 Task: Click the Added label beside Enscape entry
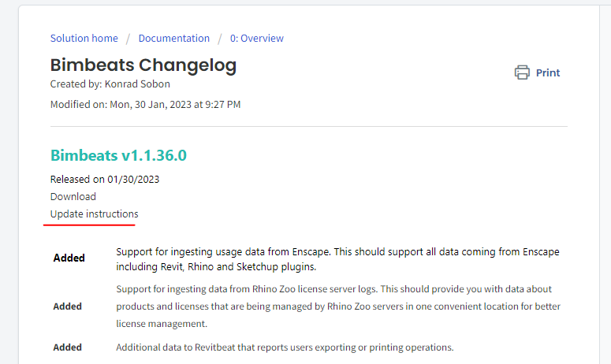pyautogui.click(x=69, y=258)
